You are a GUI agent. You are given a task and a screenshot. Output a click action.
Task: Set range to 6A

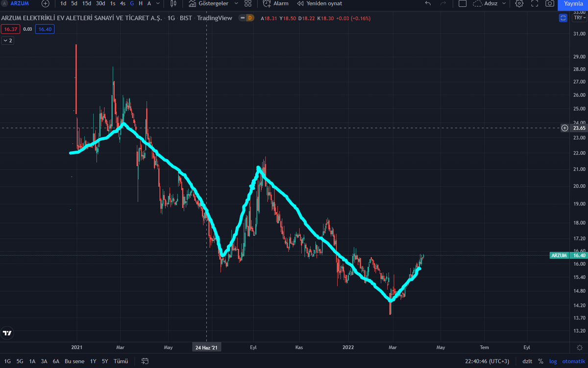[x=56, y=361]
